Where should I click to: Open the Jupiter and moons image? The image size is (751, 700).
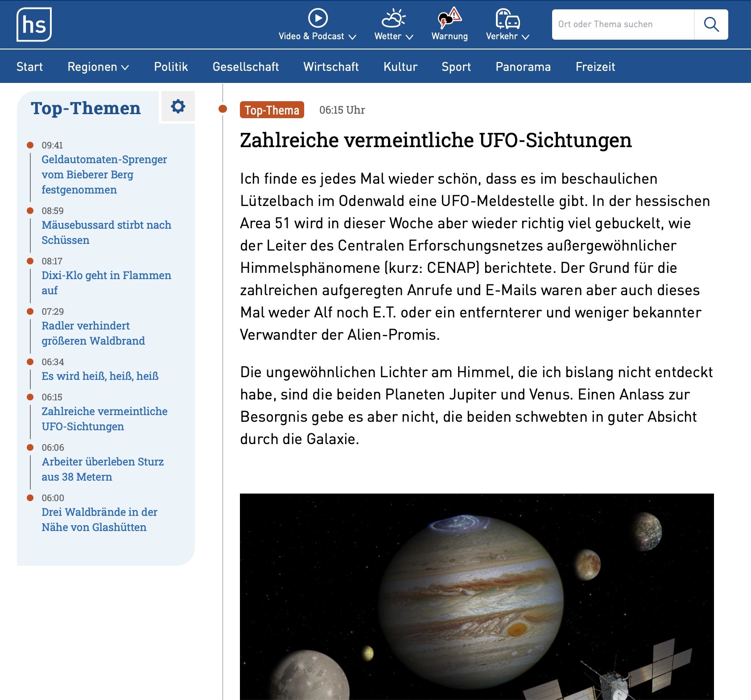(477, 597)
